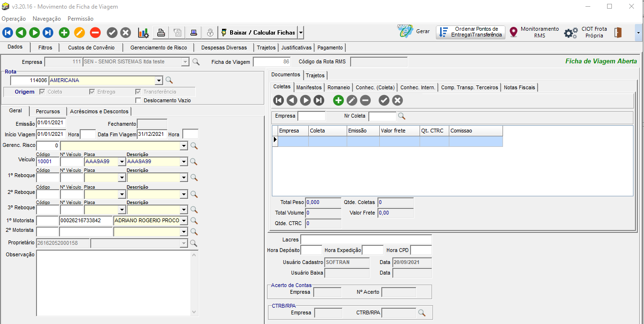Toggle the Entrega origin checkbox
Screen dimensions: 644x324
(x=92, y=92)
